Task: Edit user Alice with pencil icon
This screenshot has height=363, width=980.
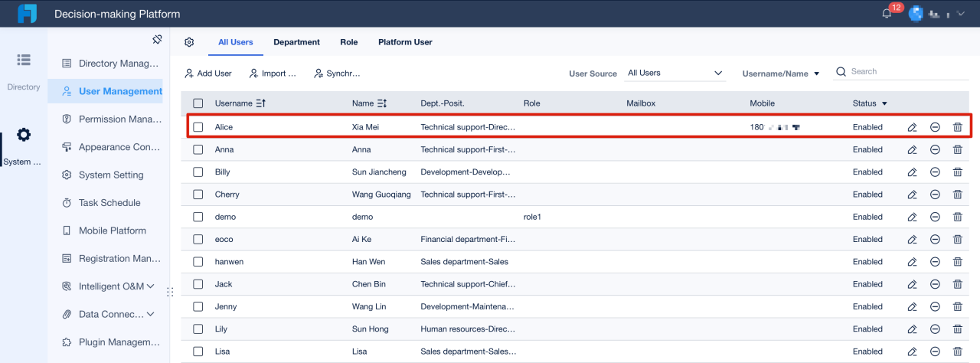Action: coord(912,127)
